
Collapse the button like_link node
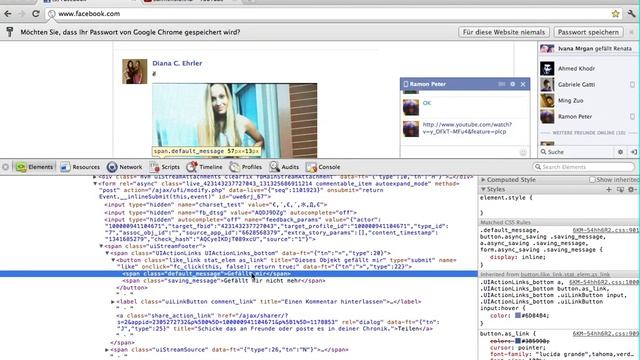click(113, 260)
